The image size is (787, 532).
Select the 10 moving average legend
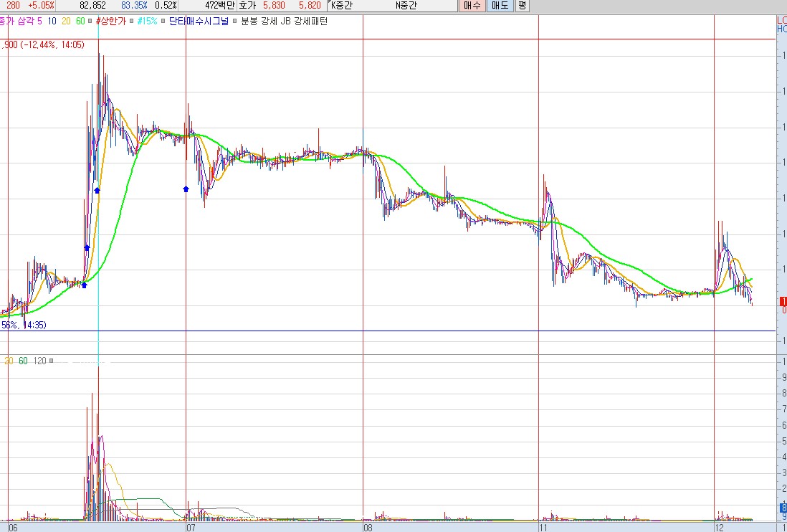[x=52, y=21]
